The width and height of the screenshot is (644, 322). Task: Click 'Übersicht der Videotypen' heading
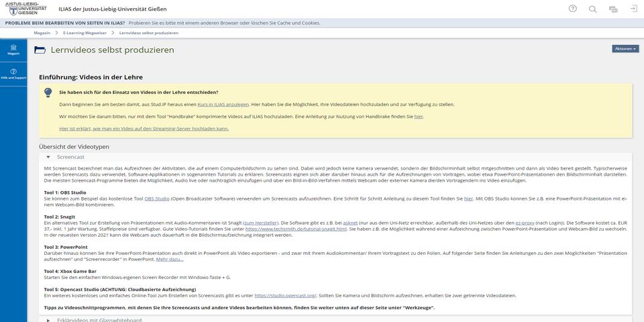74,147
